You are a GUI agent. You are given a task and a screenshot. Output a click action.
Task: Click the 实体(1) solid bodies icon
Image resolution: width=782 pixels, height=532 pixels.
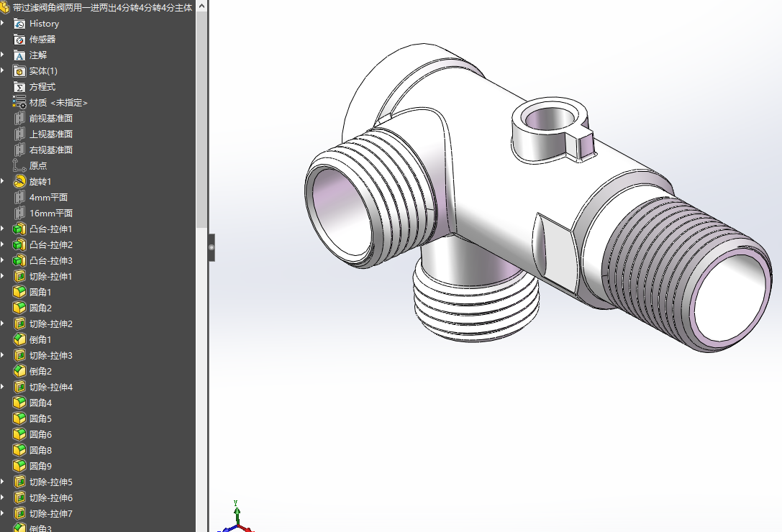pyautogui.click(x=19, y=71)
